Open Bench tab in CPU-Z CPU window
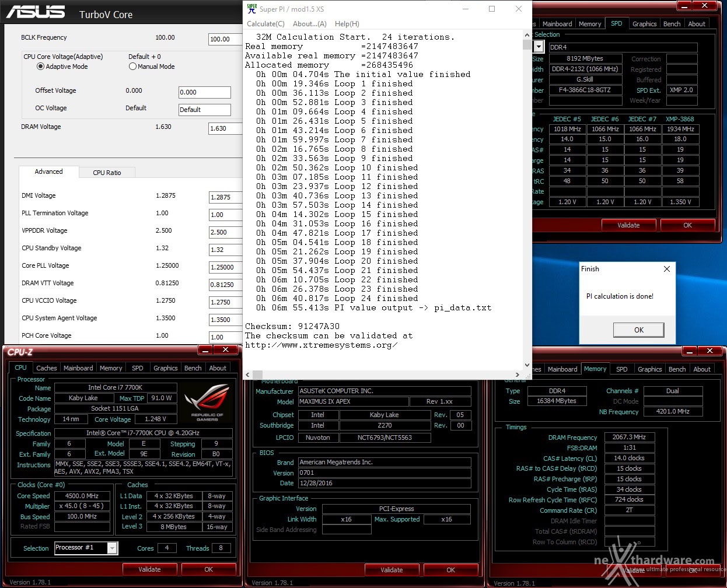727x588 pixels. (x=193, y=368)
